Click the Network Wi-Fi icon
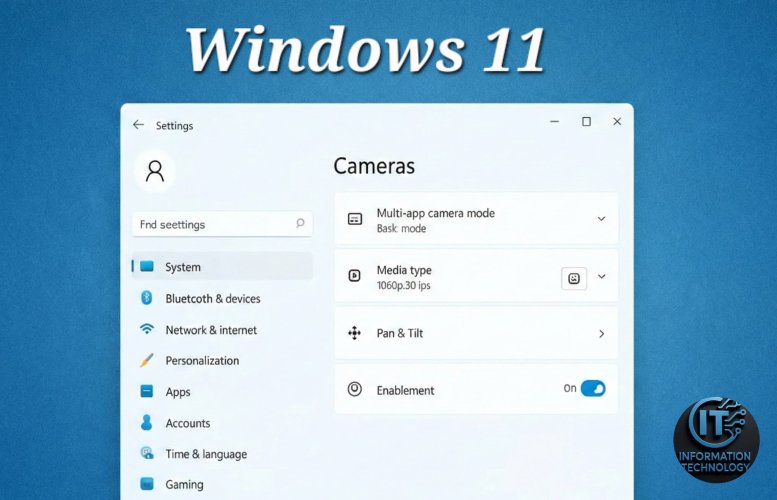The image size is (777, 500). pos(147,329)
